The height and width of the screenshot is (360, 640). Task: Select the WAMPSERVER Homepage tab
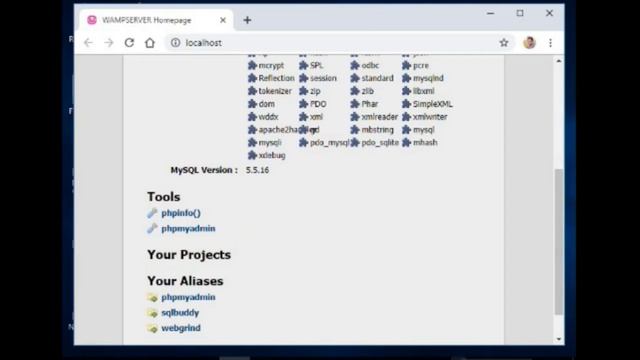[156, 20]
